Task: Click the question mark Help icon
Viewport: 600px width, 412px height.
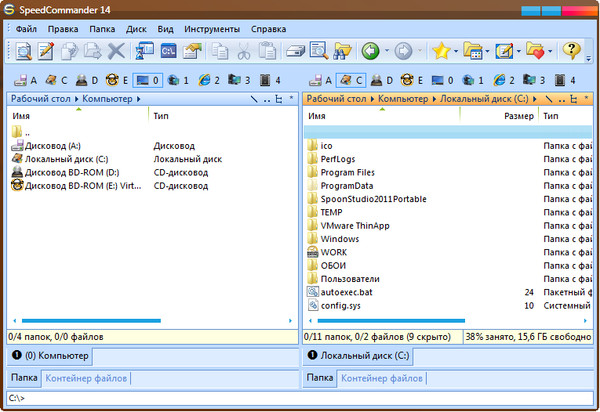Action: tap(571, 50)
